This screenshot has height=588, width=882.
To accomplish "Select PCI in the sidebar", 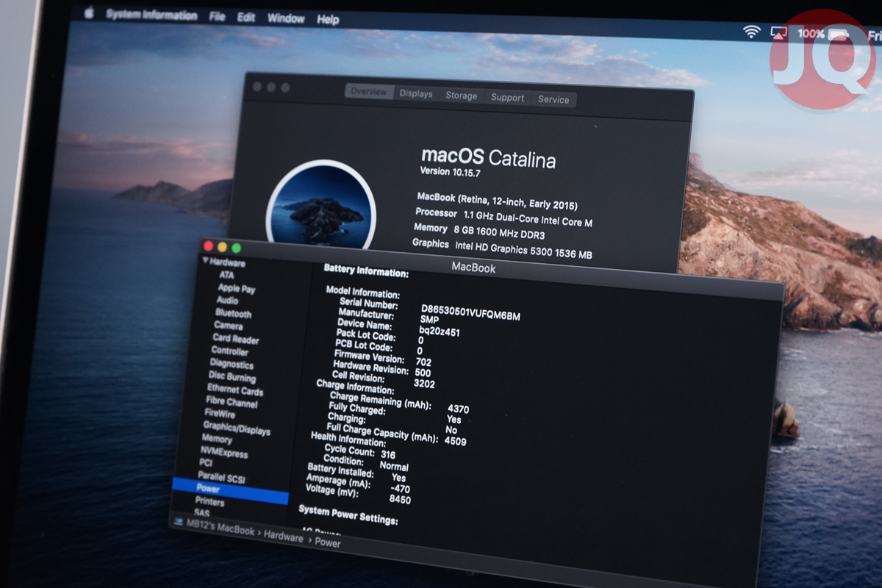I will click(x=206, y=463).
